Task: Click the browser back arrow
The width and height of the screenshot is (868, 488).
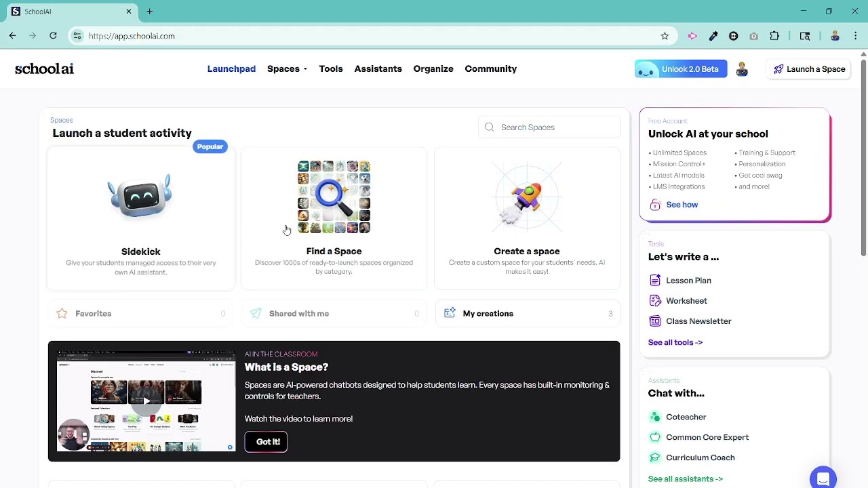Action: (12, 36)
